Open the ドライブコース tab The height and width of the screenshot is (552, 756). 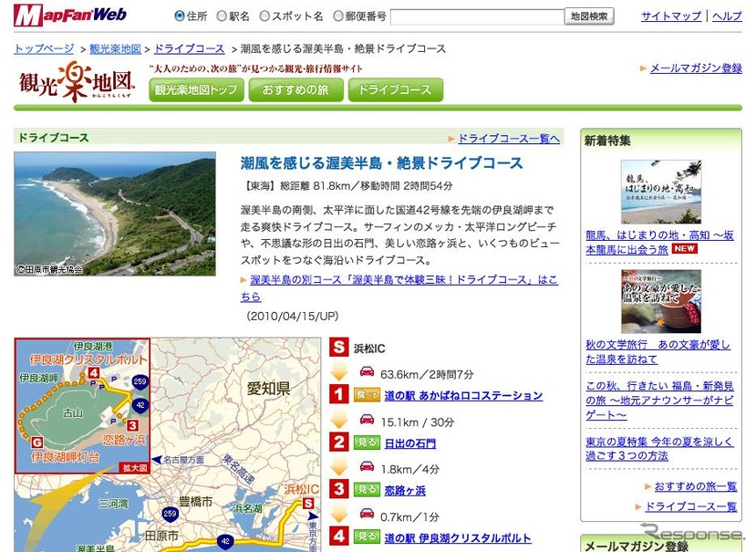point(395,90)
